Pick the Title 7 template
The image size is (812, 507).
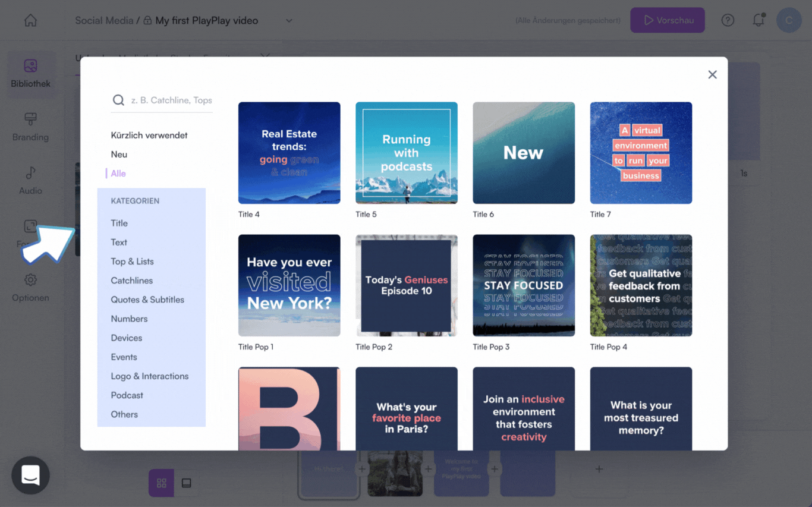click(641, 153)
